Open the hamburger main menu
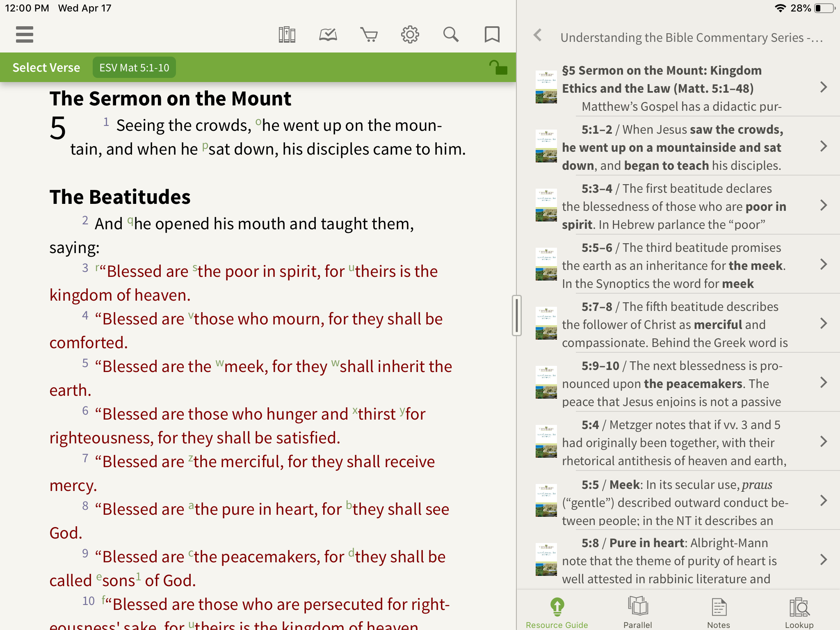This screenshot has height=630, width=840. click(25, 34)
